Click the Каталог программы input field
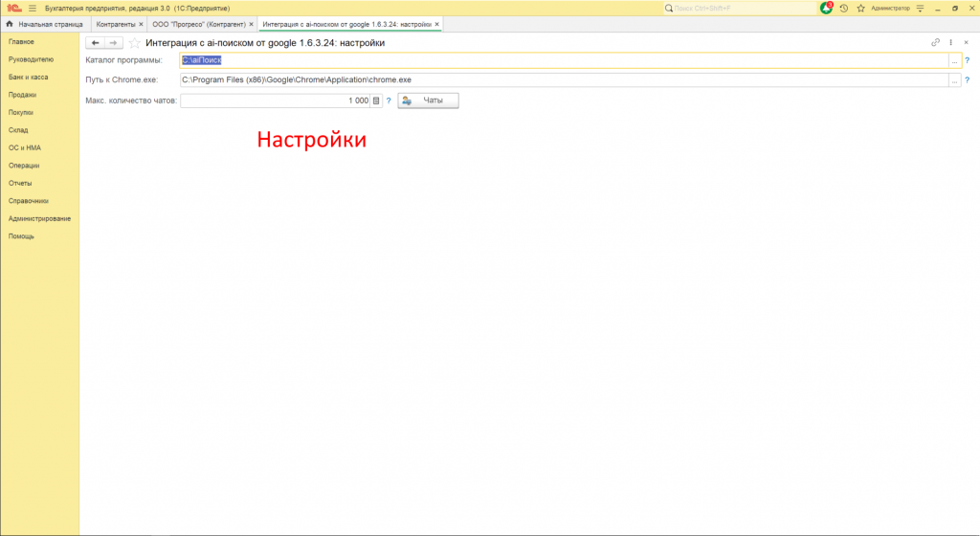This screenshot has height=536, width=980. click(x=564, y=60)
